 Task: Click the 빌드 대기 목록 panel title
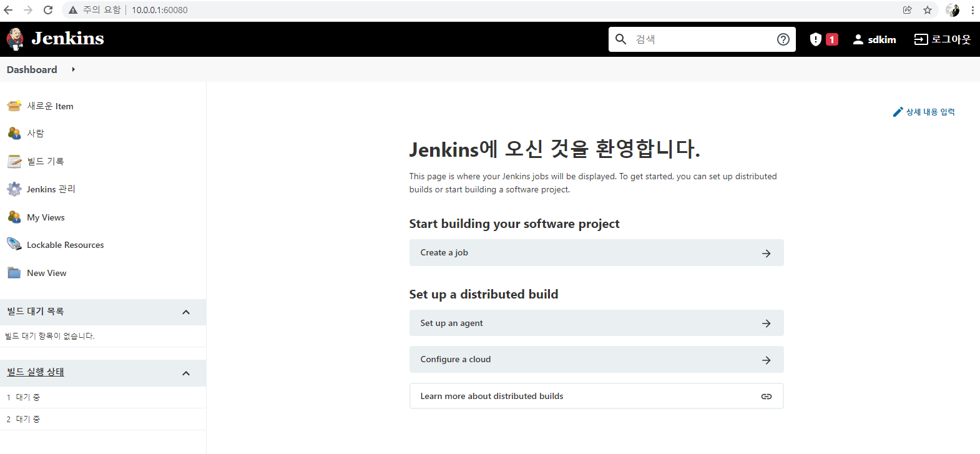pyautogui.click(x=36, y=311)
